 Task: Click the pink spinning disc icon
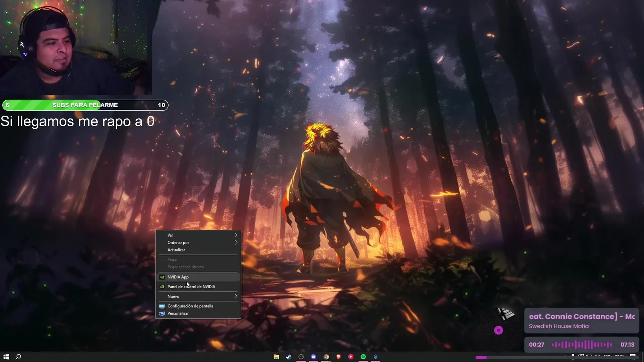point(498,330)
